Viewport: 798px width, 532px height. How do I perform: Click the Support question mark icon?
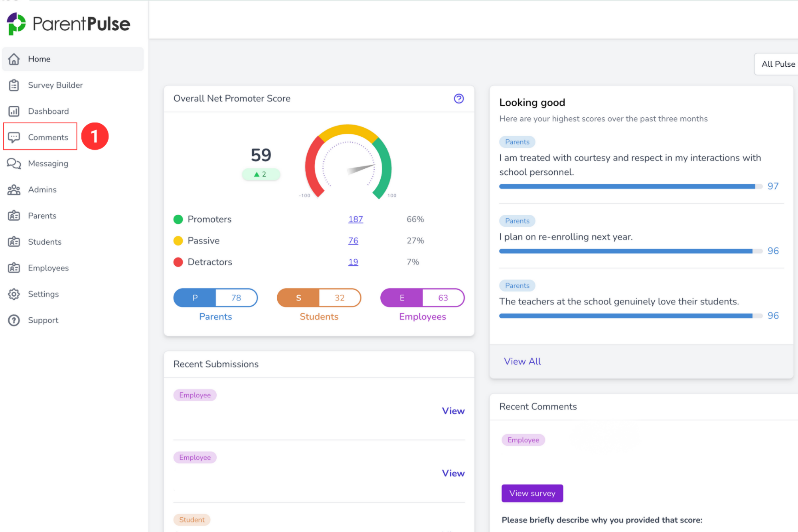[14, 320]
